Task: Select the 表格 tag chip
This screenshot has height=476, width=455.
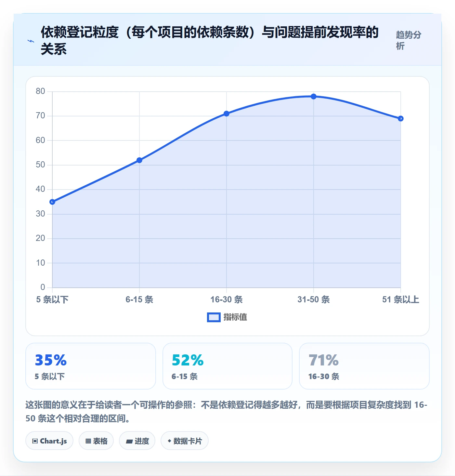Action: pyautogui.click(x=96, y=441)
